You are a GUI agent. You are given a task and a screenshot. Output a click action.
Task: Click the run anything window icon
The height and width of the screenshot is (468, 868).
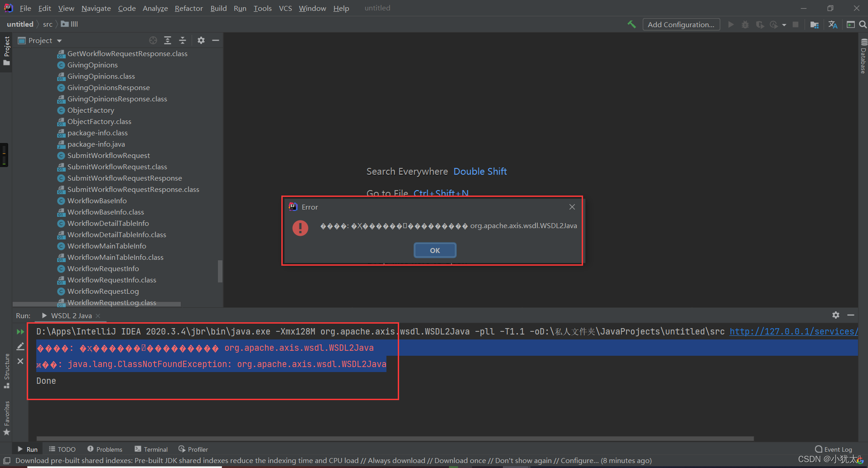point(850,24)
